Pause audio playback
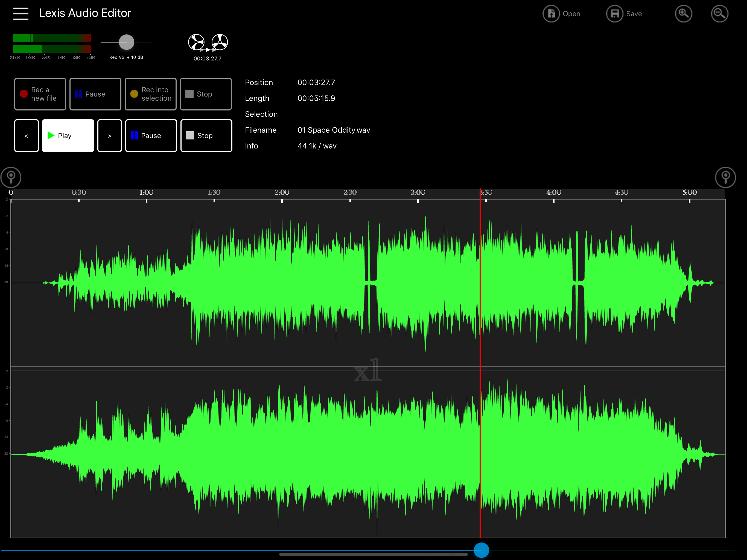The height and width of the screenshot is (560, 747). (x=151, y=136)
